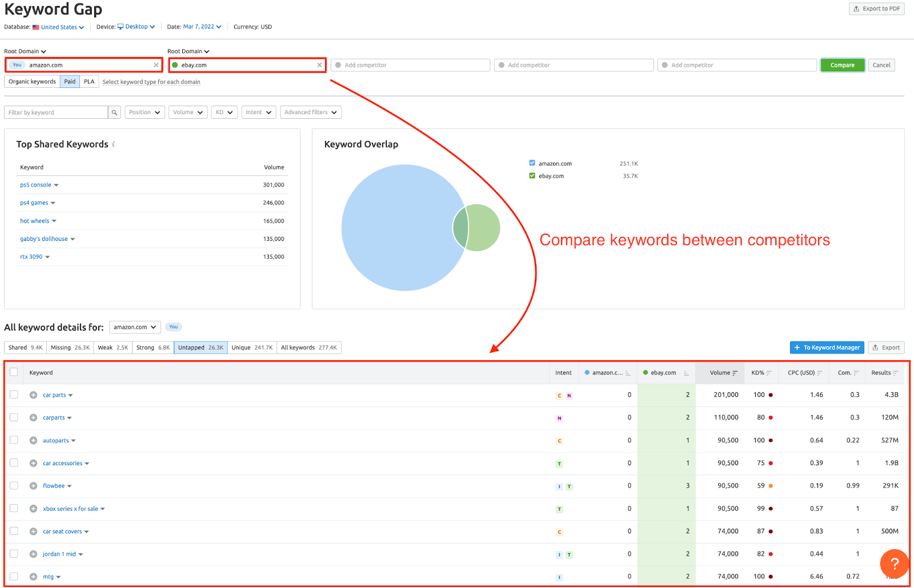Open the Volume filter dropdown
914x588 pixels.
point(188,112)
